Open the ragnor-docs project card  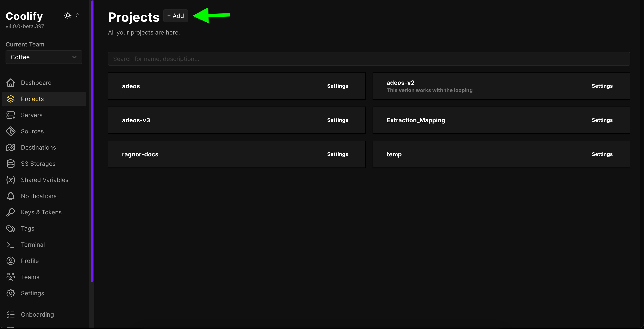click(x=237, y=154)
